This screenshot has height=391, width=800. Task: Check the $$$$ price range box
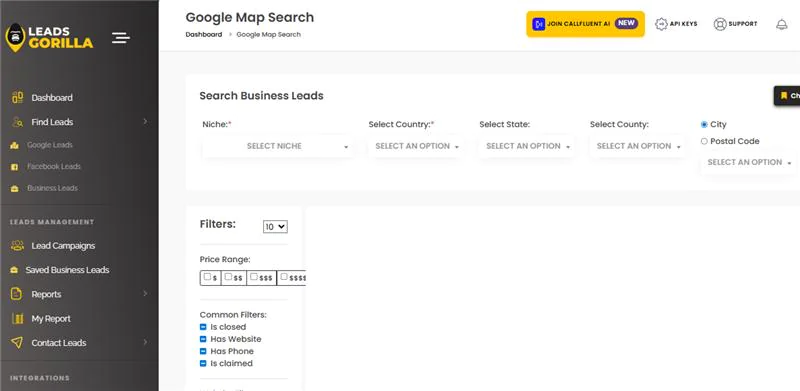click(284, 277)
